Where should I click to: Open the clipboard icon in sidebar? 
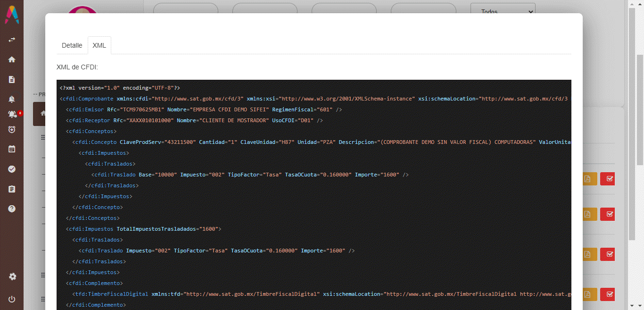pos(12,189)
